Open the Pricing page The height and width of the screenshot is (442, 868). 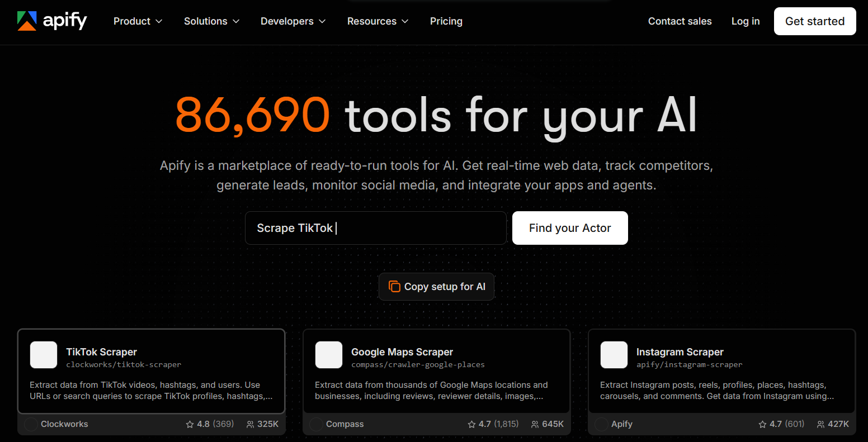point(446,21)
